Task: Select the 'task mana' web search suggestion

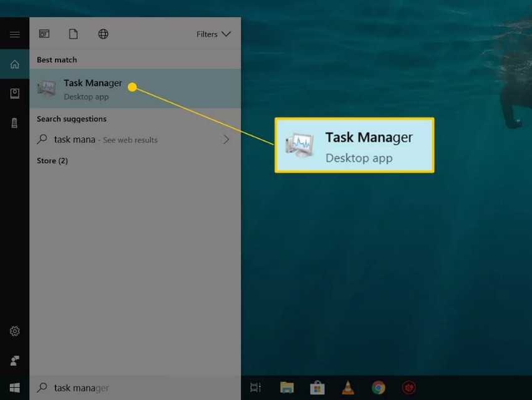Action: (x=106, y=140)
